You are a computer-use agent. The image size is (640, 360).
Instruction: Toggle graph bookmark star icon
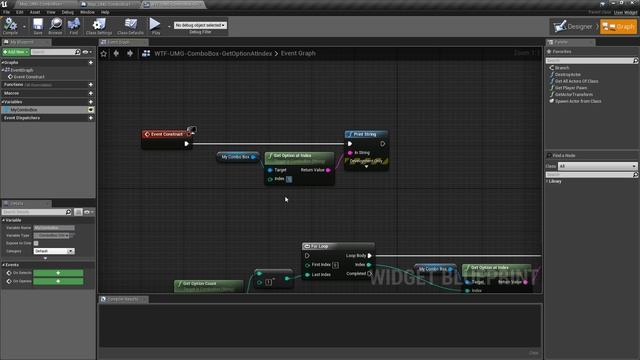click(104, 53)
